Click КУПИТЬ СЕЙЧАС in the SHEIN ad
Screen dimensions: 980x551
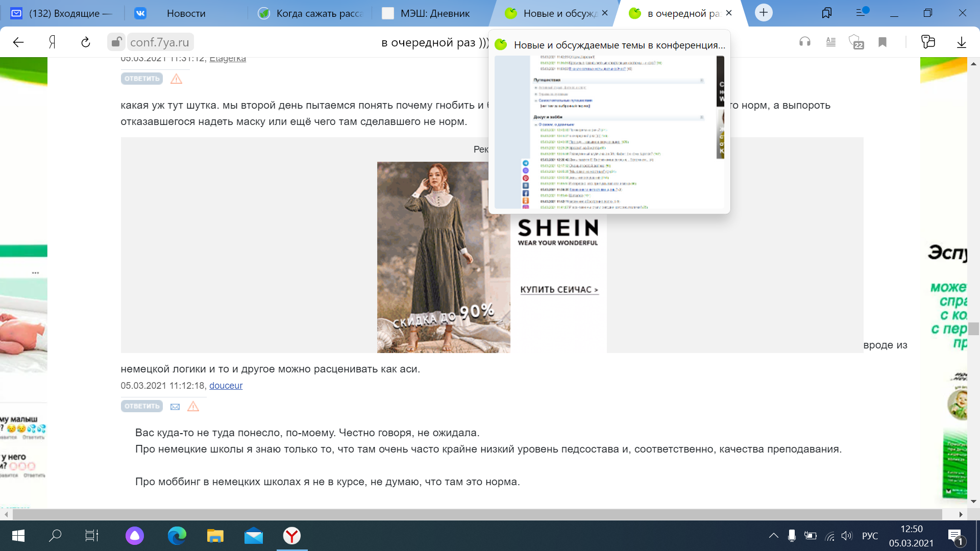559,289
